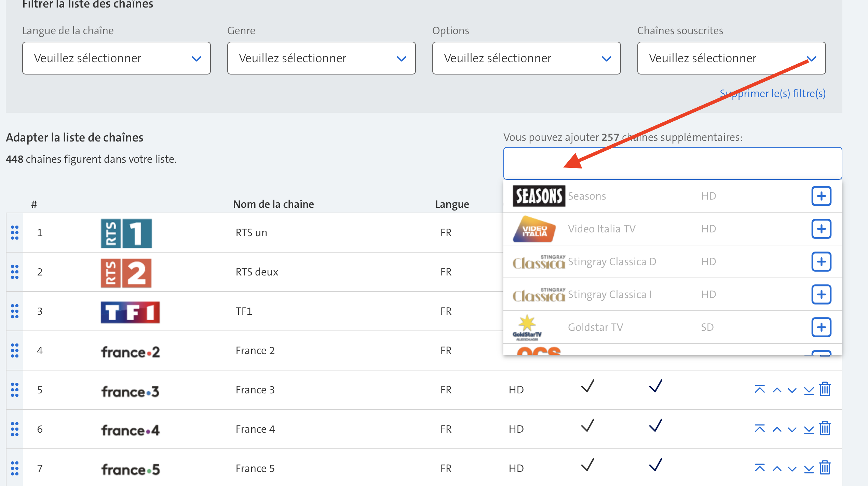Move France 4 down one position

point(792,429)
